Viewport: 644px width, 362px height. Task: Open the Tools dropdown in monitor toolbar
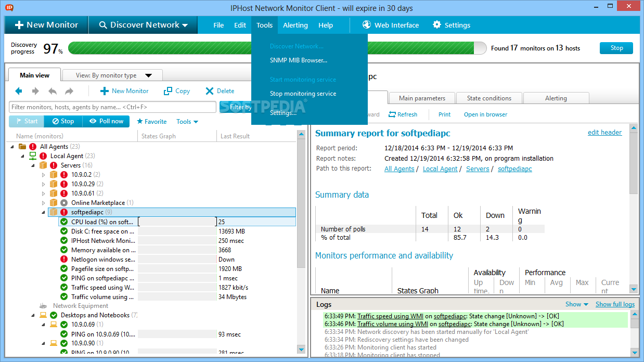click(x=187, y=121)
